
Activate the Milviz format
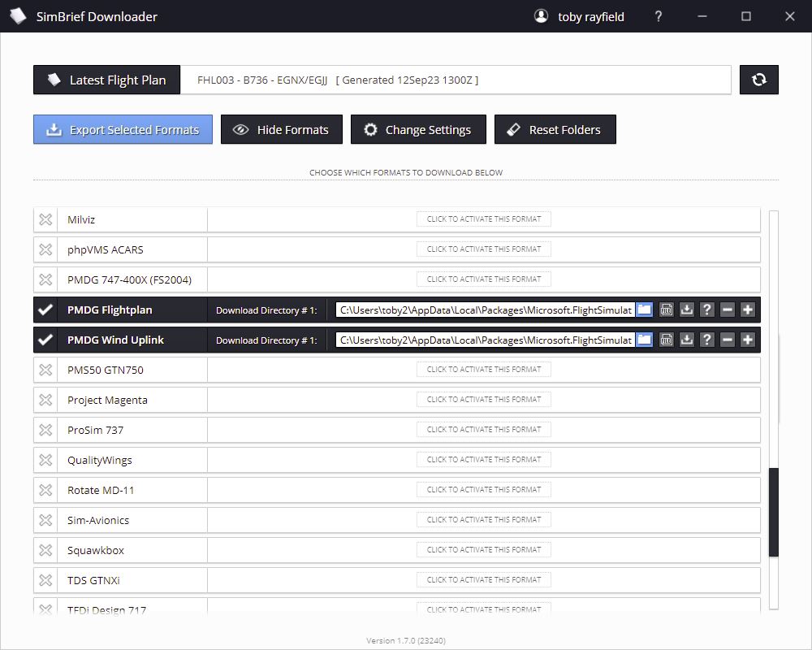pos(483,219)
